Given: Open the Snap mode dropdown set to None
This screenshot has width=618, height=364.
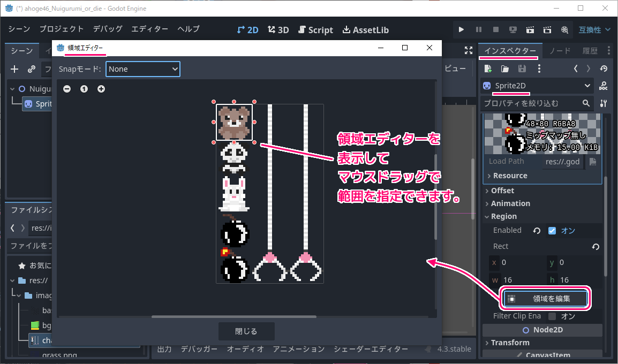Looking at the screenshot, I should pos(143,69).
